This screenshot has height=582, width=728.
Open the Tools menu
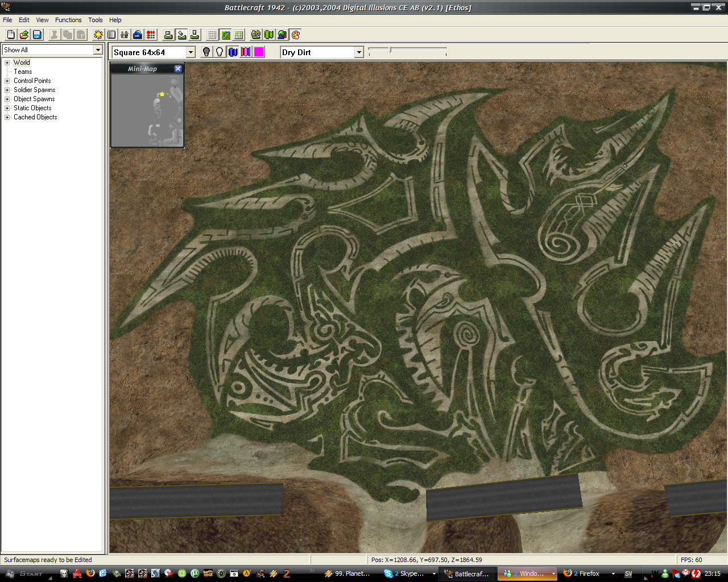96,20
